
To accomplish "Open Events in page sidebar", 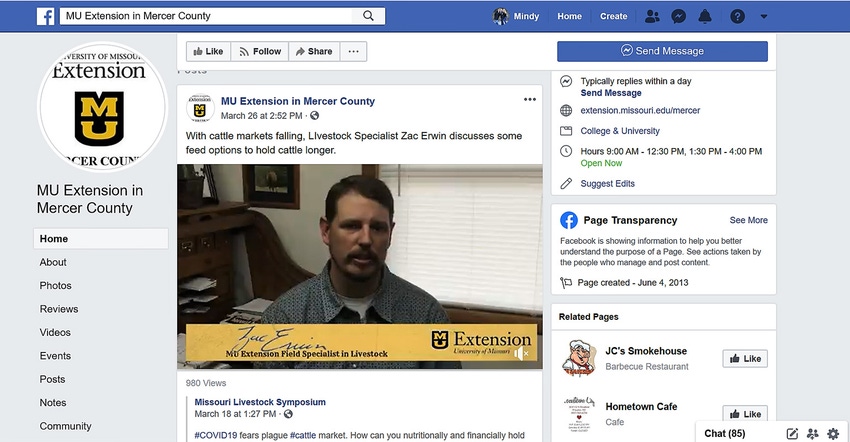I will point(55,356).
